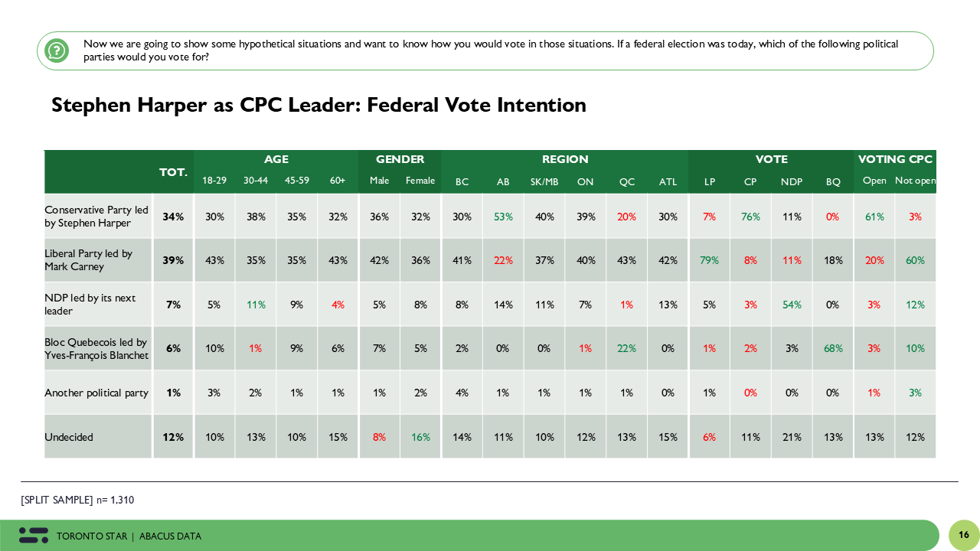Click the page number 16 circle
The image size is (980, 551).
(x=963, y=535)
